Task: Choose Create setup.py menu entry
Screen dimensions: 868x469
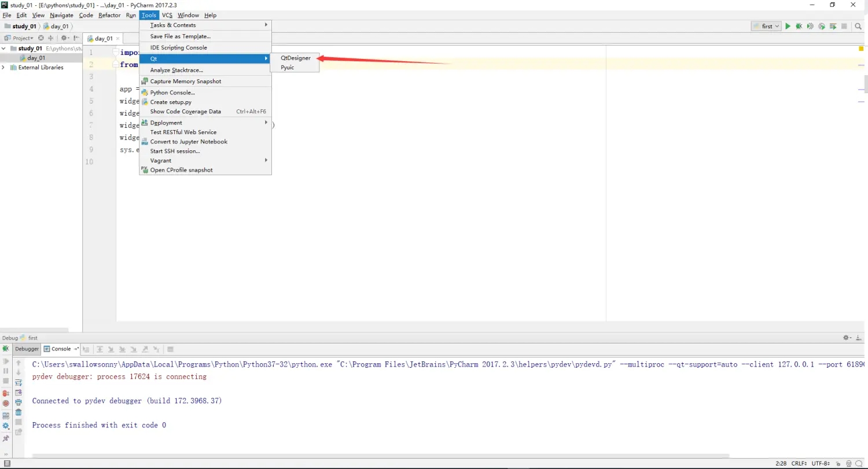Action: 205,102
